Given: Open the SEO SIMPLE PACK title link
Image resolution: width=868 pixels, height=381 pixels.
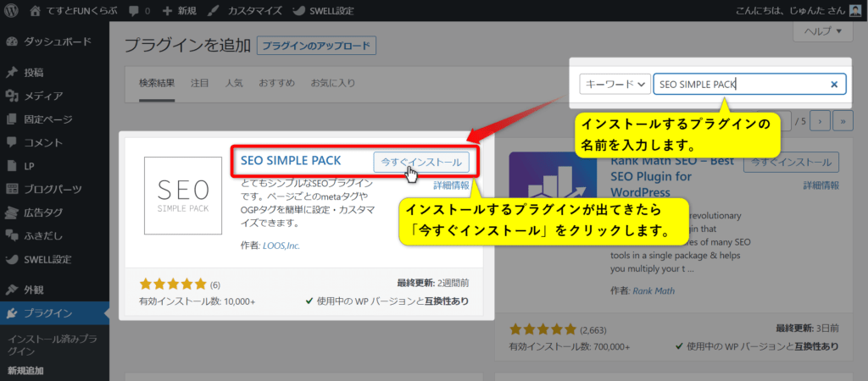Looking at the screenshot, I should point(291,160).
